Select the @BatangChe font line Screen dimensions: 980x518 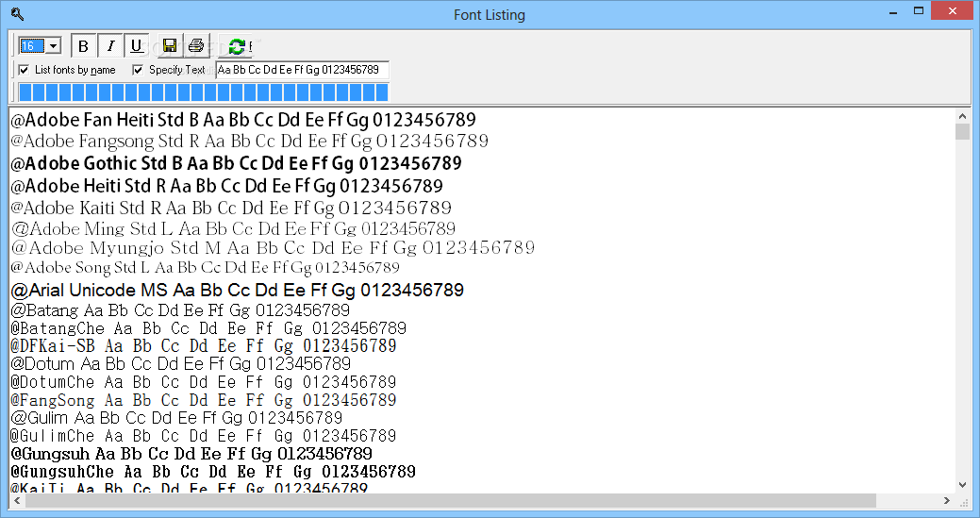point(208,328)
